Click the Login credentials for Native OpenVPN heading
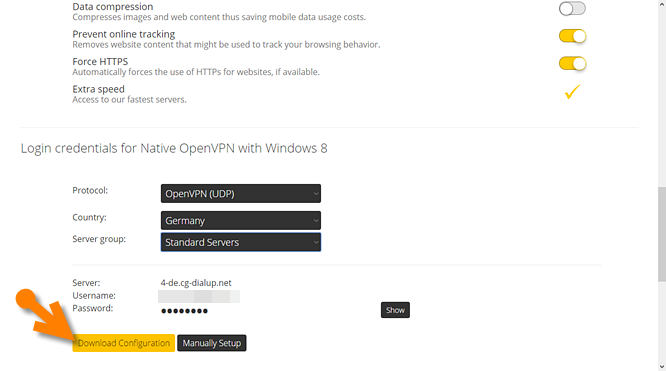The height and width of the screenshot is (371, 666). pyautogui.click(x=174, y=148)
